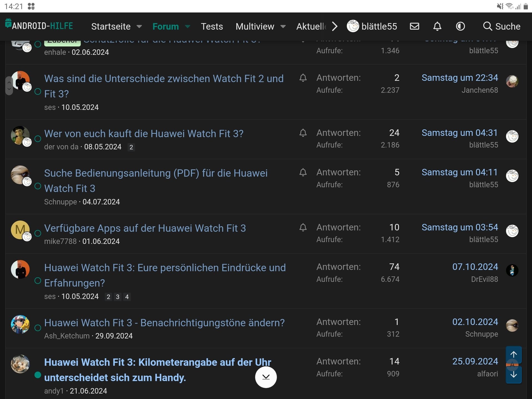This screenshot has width=532, height=399.
Task: Toggle the dark/light style switcher icon
Action: coord(460,26)
